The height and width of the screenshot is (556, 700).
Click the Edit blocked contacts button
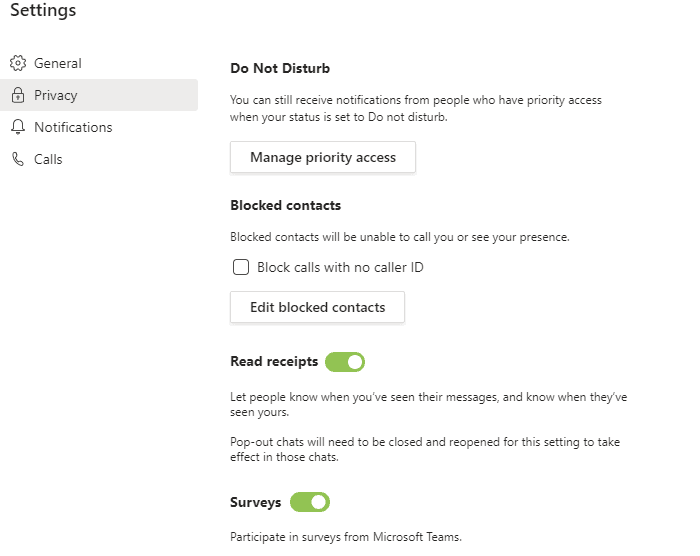click(x=317, y=307)
